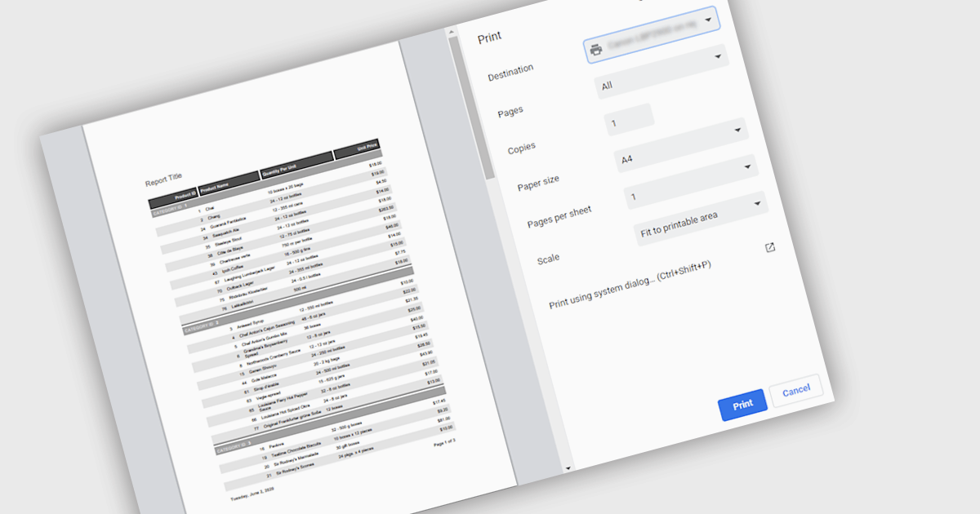The height and width of the screenshot is (514, 980).
Task: Click into the Copies number field
Action: click(x=629, y=121)
